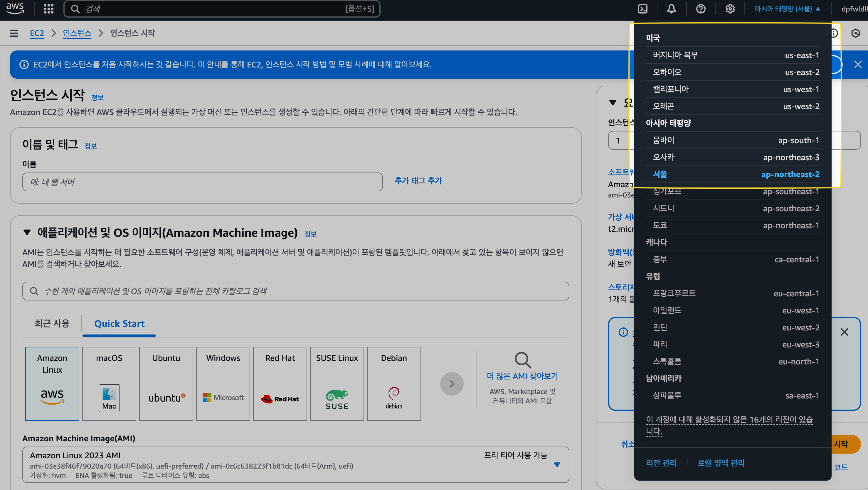
Task: Select the Debian AMI tile
Action: point(394,383)
